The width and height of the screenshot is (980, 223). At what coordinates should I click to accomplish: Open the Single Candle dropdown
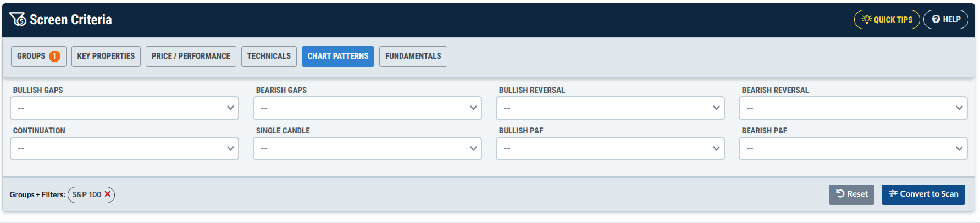click(367, 148)
